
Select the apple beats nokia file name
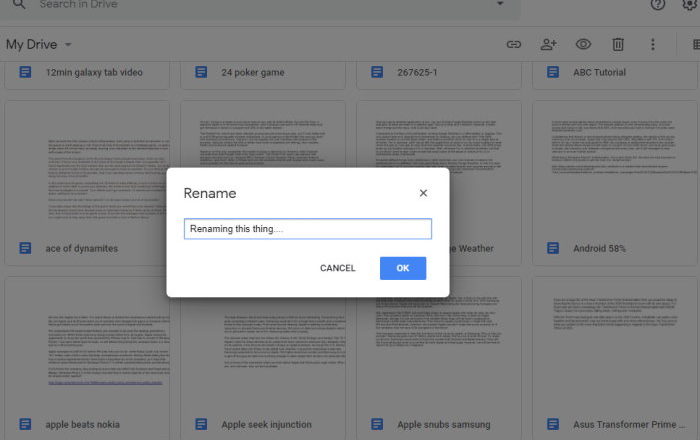(x=83, y=424)
